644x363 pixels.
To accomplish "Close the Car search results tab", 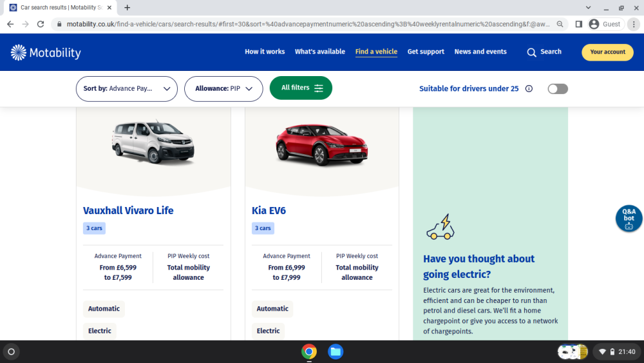I will tap(109, 7).
